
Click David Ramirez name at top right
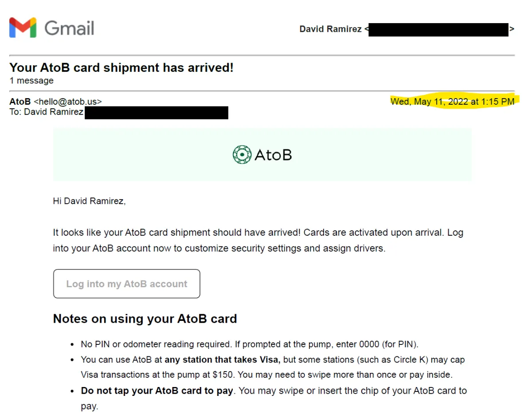pos(330,29)
